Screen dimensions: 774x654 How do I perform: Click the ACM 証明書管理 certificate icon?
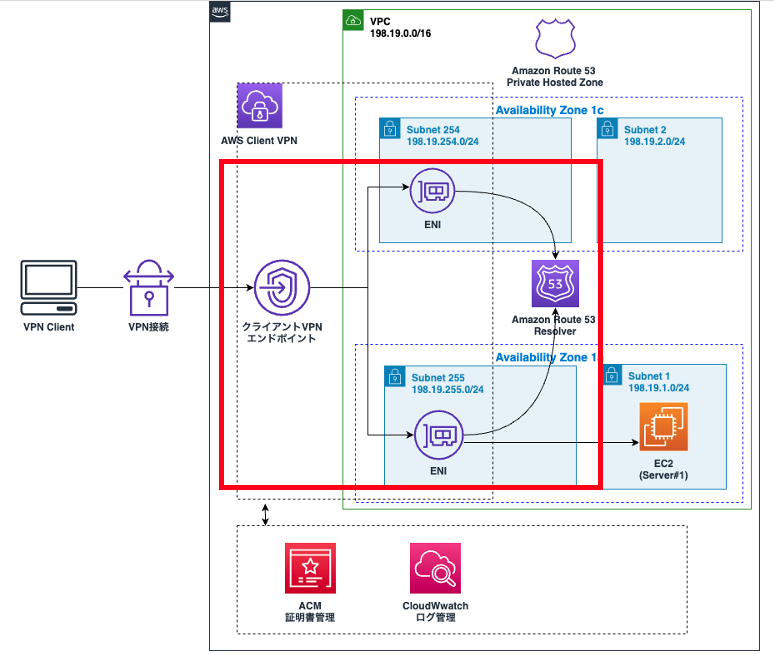point(310,568)
